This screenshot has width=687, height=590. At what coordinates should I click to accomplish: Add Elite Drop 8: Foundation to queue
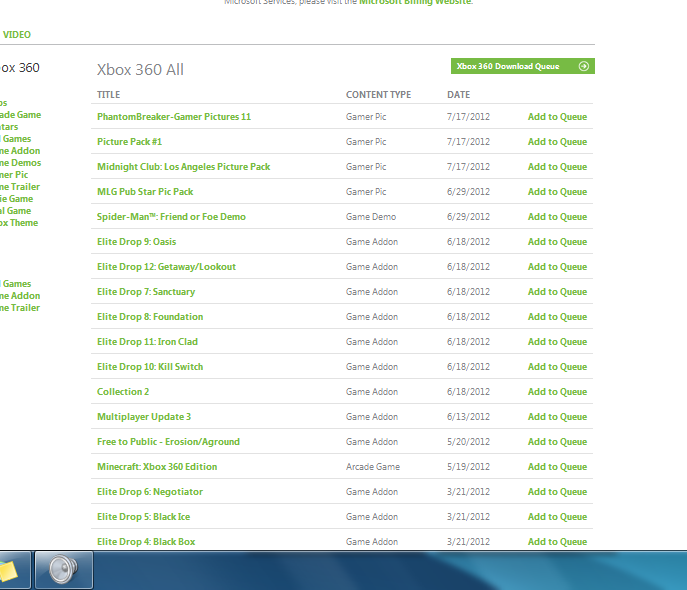557,316
